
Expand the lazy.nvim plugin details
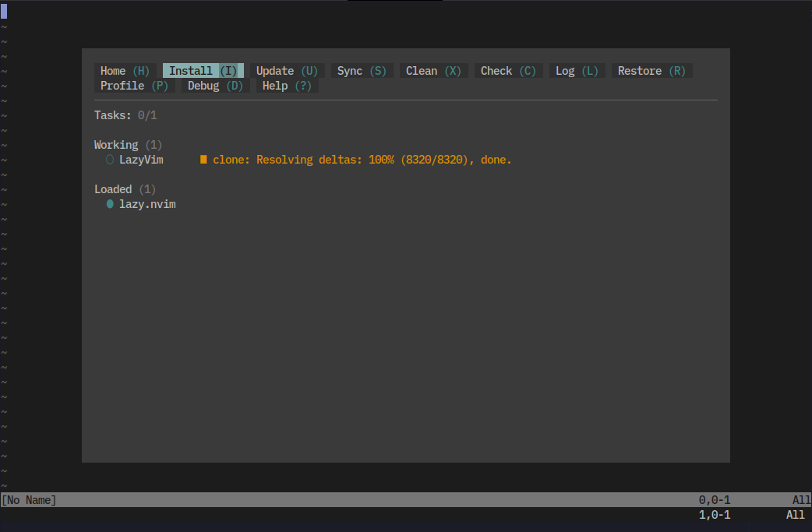[147, 204]
